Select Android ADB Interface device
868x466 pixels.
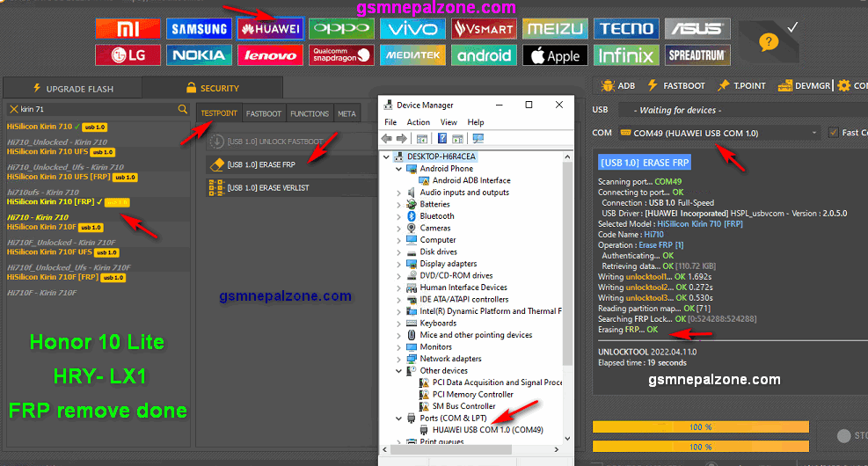pos(471,180)
